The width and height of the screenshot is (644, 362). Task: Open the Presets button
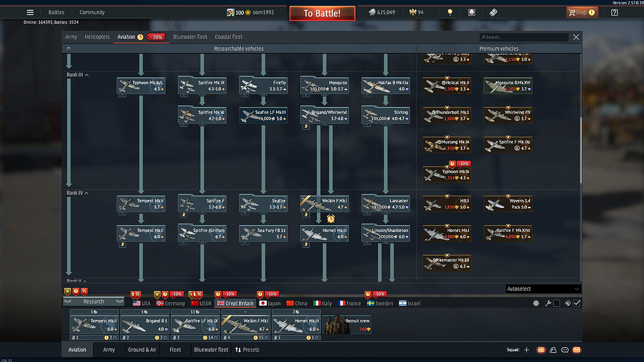pos(247,350)
